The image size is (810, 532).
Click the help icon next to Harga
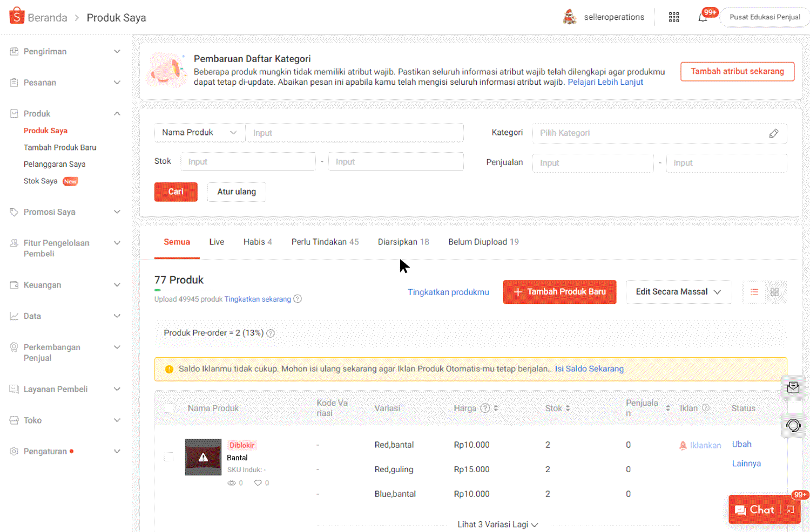tap(485, 408)
